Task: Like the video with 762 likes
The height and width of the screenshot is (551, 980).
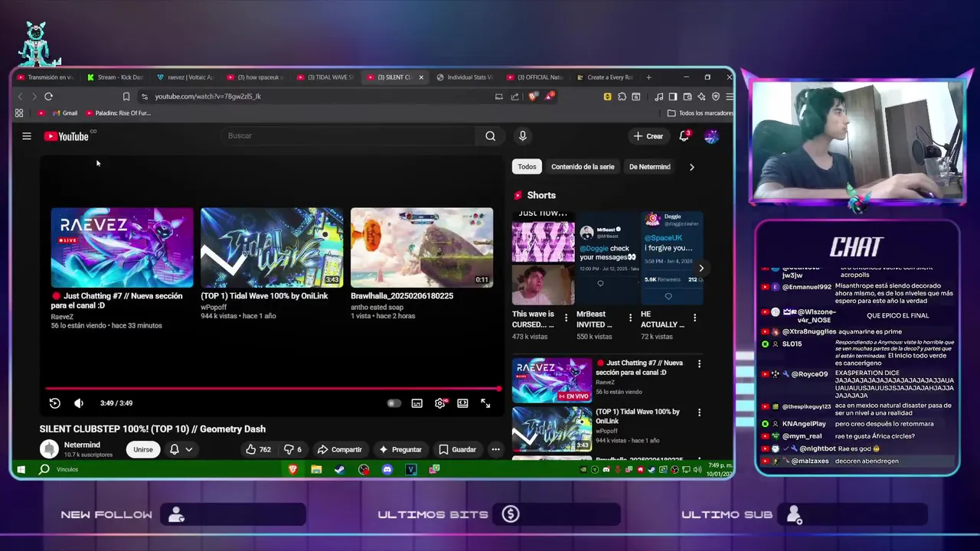Action: [258, 450]
